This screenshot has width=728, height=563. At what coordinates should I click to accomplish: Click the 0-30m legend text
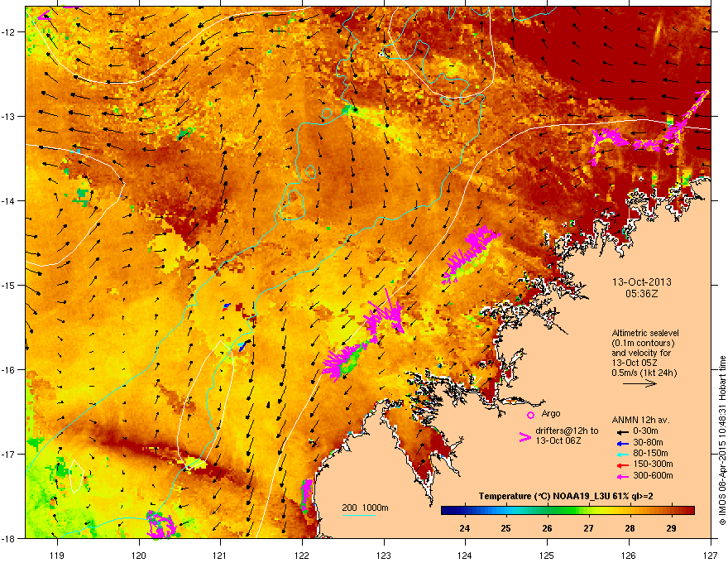[646, 431]
